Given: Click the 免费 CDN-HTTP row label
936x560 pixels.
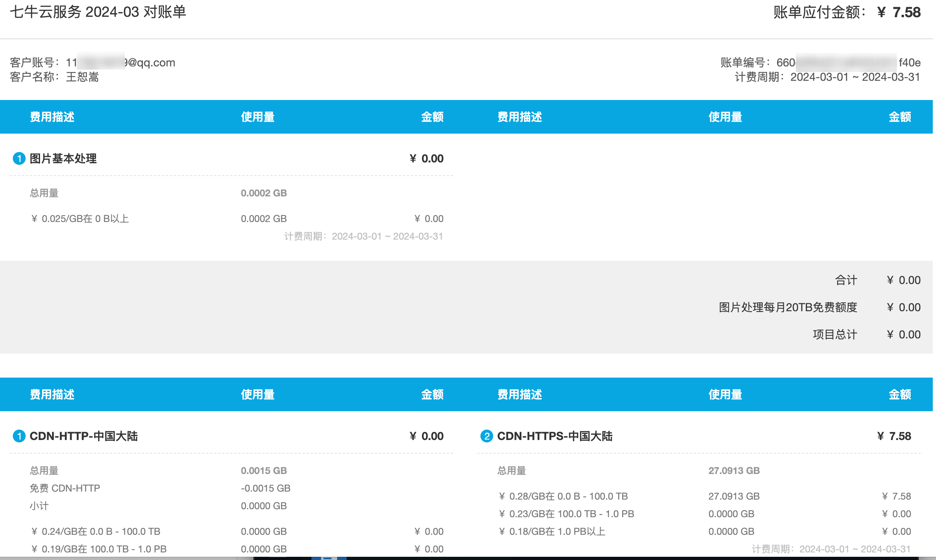Looking at the screenshot, I should (65, 488).
